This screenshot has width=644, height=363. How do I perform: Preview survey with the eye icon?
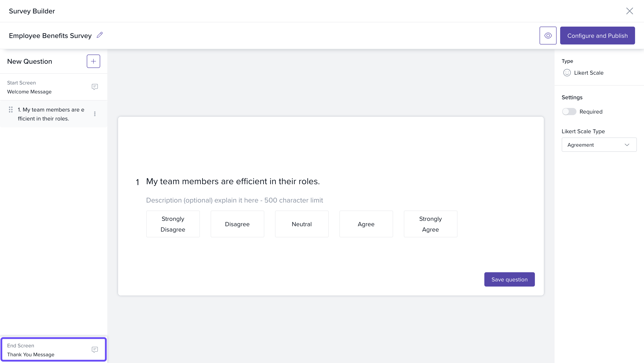548,36
